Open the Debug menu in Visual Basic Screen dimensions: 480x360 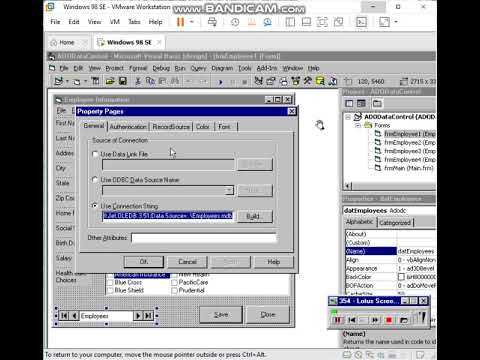161,68
